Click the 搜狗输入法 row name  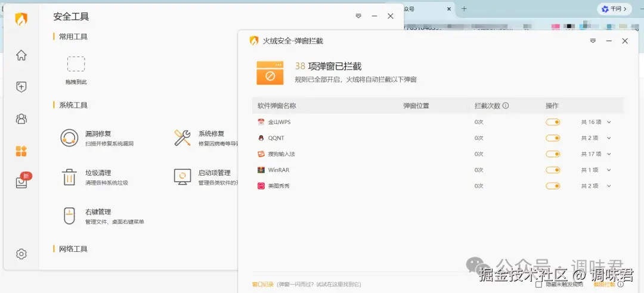pyautogui.click(x=281, y=154)
